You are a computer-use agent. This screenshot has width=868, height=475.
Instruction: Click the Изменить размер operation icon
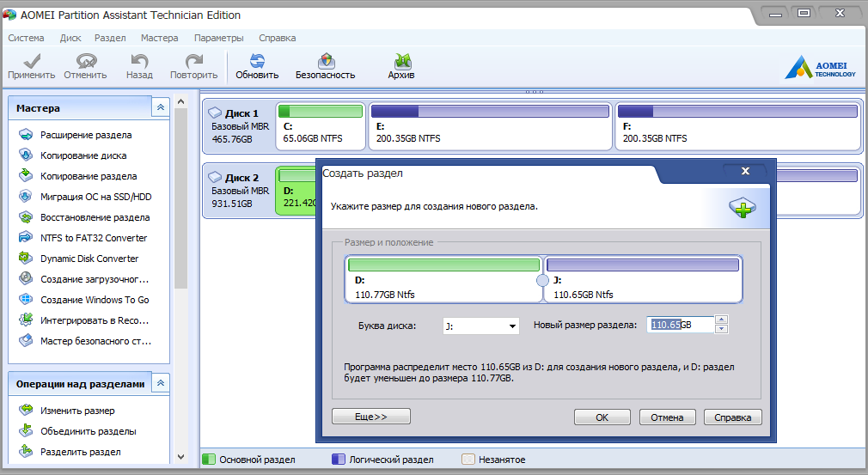[26, 411]
